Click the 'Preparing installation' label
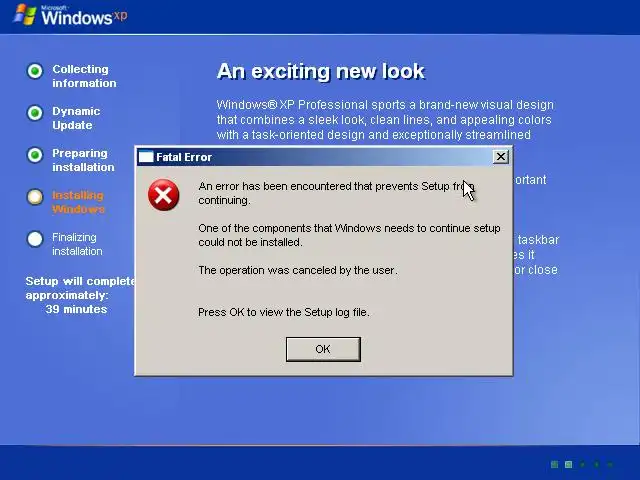640x480 pixels. coord(83,160)
